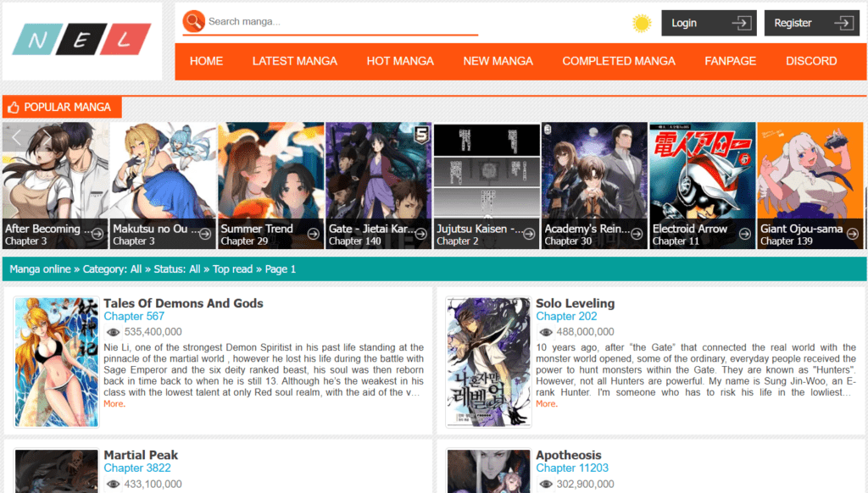Click the arrow icon on Electroid Arrow card
The height and width of the screenshot is (493, 868).
[745, 234]
